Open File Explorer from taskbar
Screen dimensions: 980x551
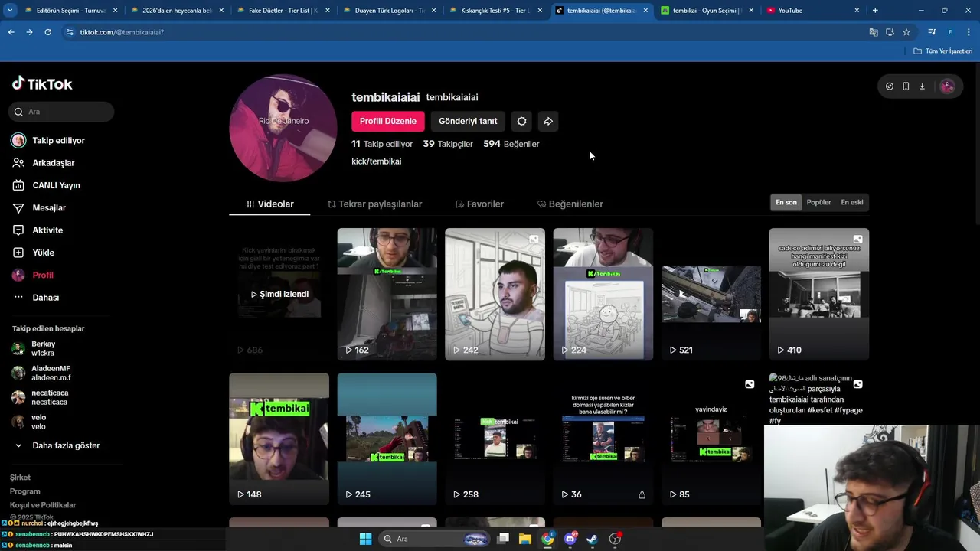click(x=525, y=539)
